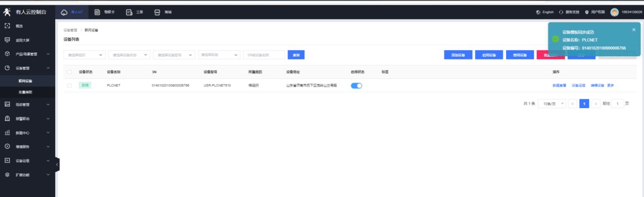Open the 10条/页 page size dropdown

tap(551, 103)
